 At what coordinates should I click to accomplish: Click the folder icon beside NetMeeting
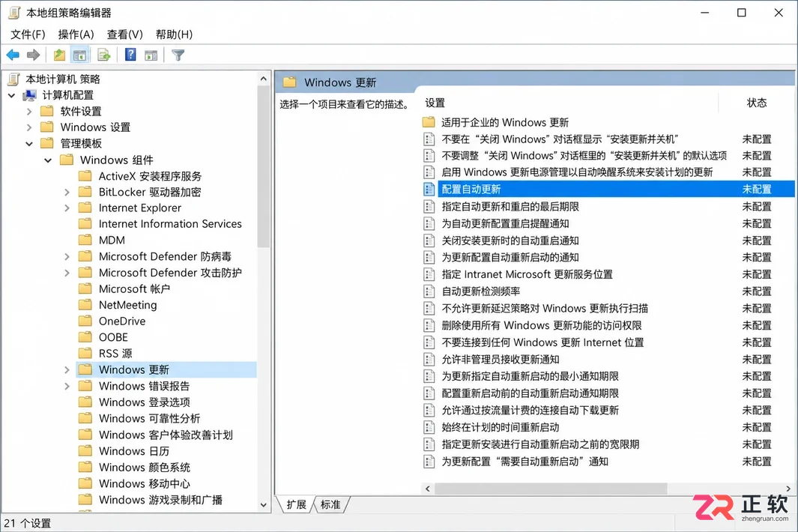pos(85,304)
